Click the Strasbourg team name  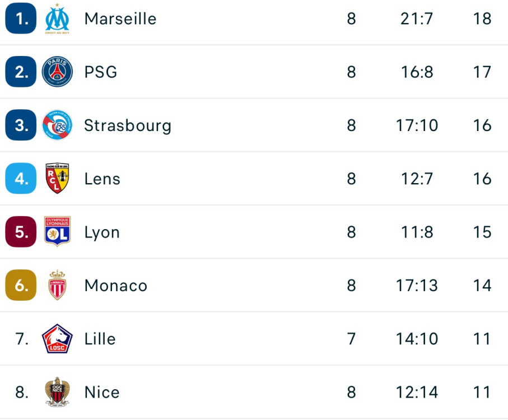pos(128,125)
